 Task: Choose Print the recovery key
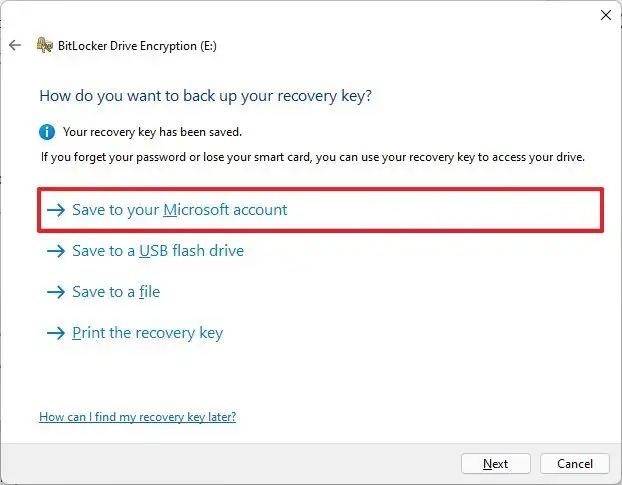(x=147, y=333)
